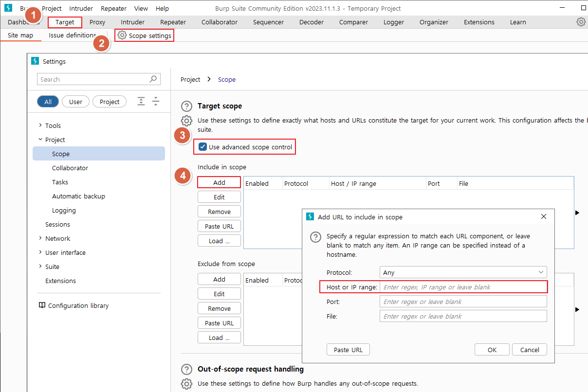Screen dimensions: 588x392
Task: Open help icon for Target scope
Action: point(186,107)
